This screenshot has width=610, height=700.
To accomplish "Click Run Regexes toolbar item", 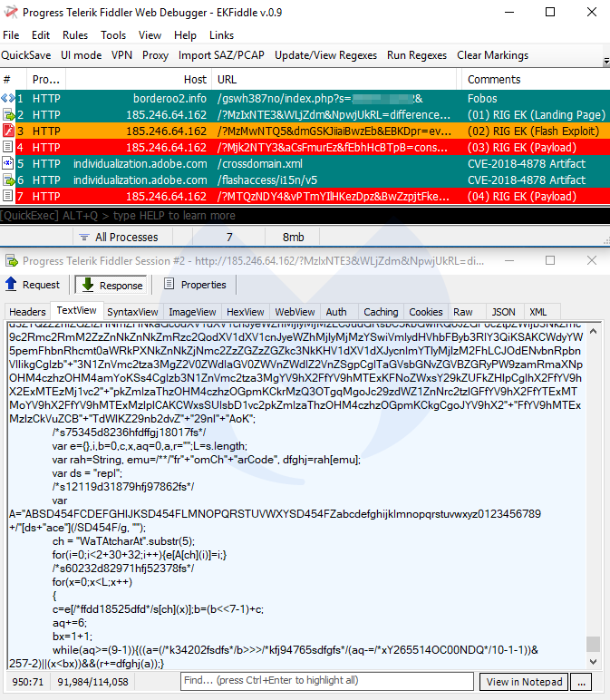I will pyautogui.click(x=417, y=55).
